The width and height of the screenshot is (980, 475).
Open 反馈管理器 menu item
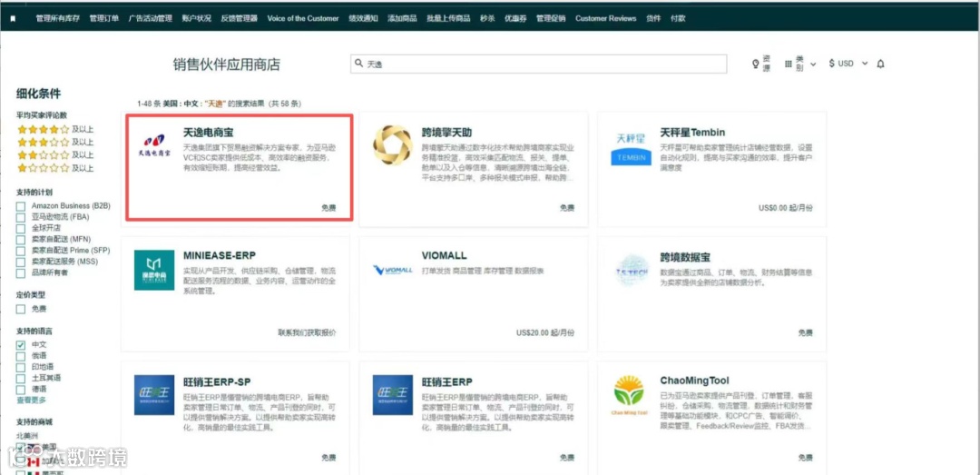(239, 19)
